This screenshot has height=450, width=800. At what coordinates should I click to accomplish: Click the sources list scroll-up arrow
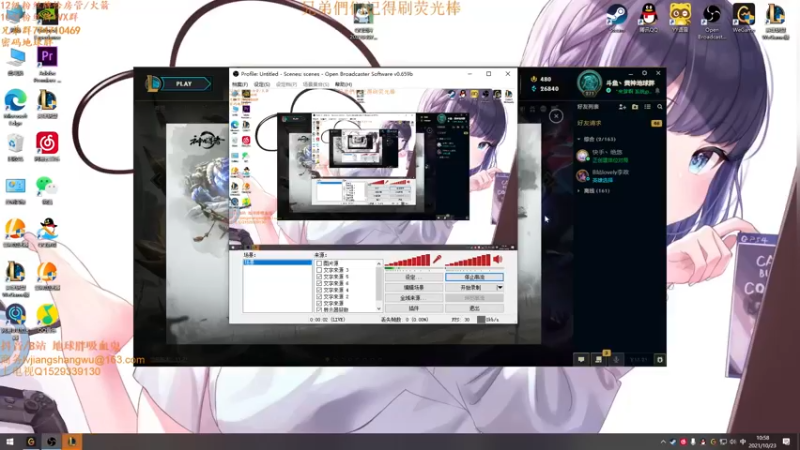(x=379, y=263)
